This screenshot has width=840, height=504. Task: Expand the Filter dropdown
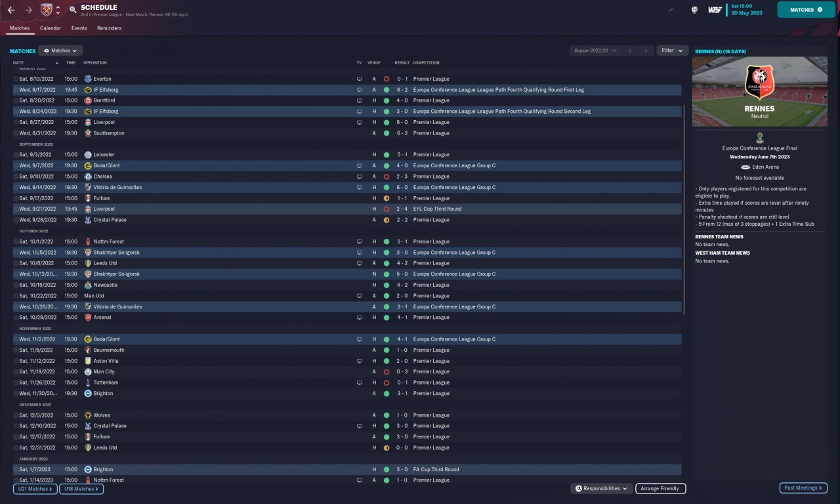click(x=672, y=51)
